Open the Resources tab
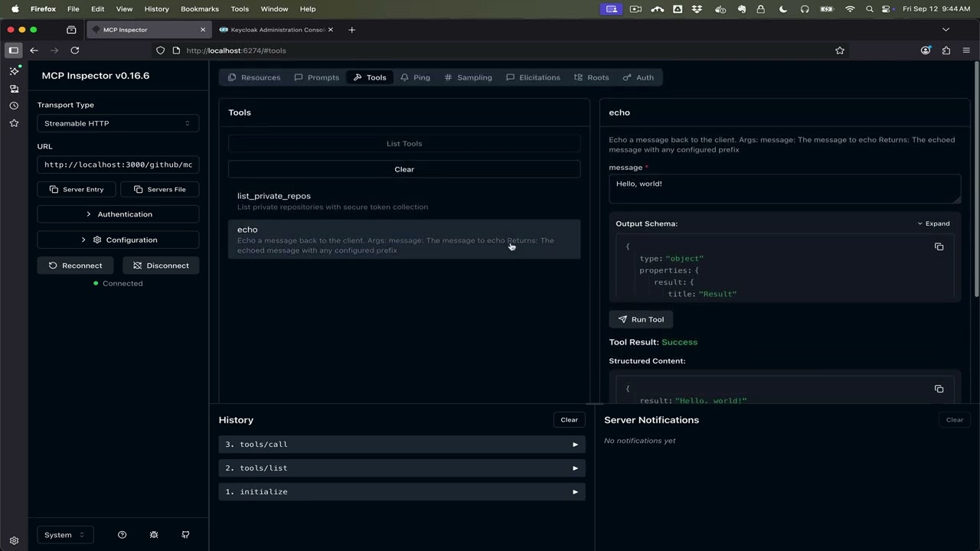Viewport: 980px width, 551px height. 254,77
